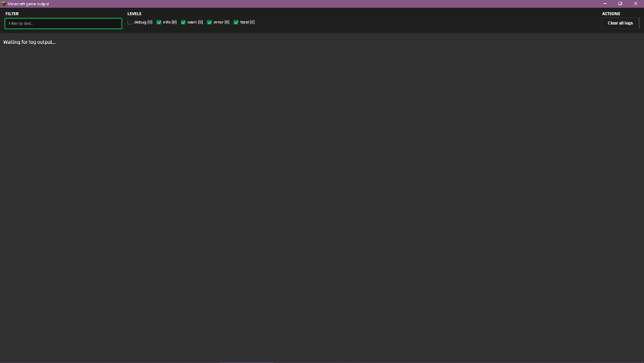Close the Minecraft game output window

tap(636, 4)
